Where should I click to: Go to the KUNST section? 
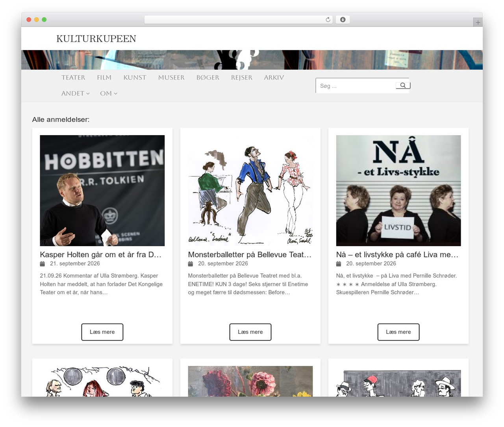135,78
